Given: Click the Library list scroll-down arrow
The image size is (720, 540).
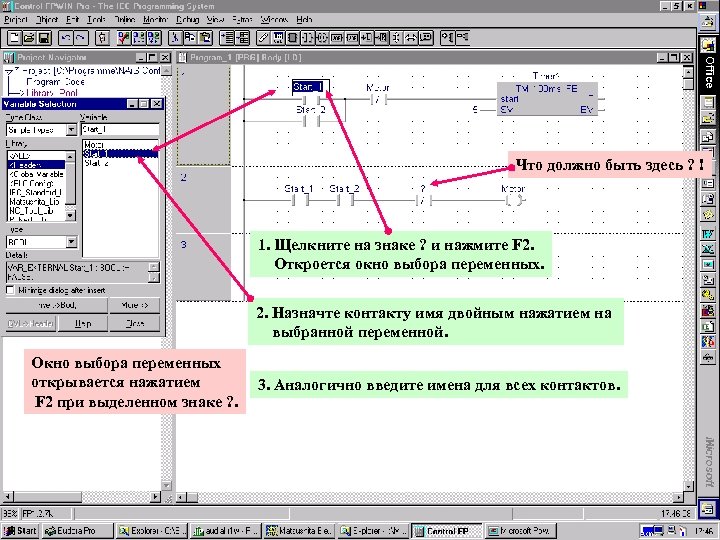Looking at the screenshot, I should click(70, 215).
